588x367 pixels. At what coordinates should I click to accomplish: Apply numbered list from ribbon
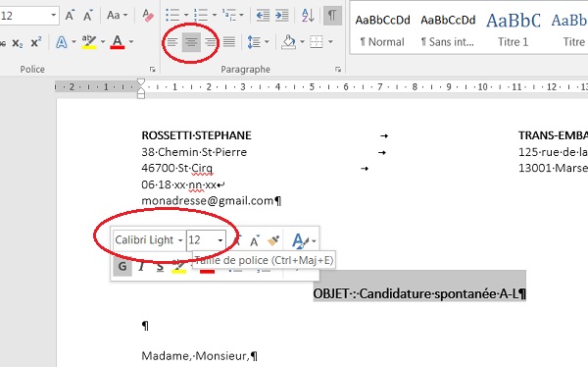pyautogui.click(x=201, y=16)
